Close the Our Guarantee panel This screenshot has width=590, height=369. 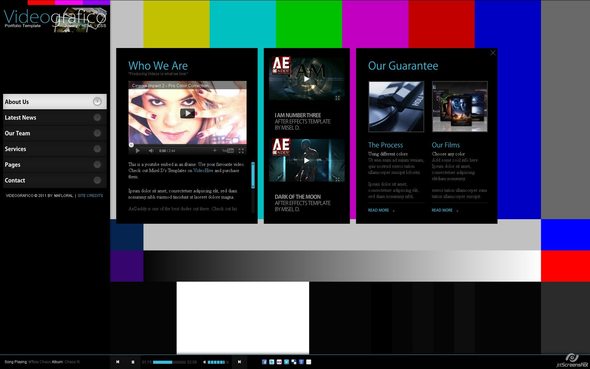(x=493, y=53)
